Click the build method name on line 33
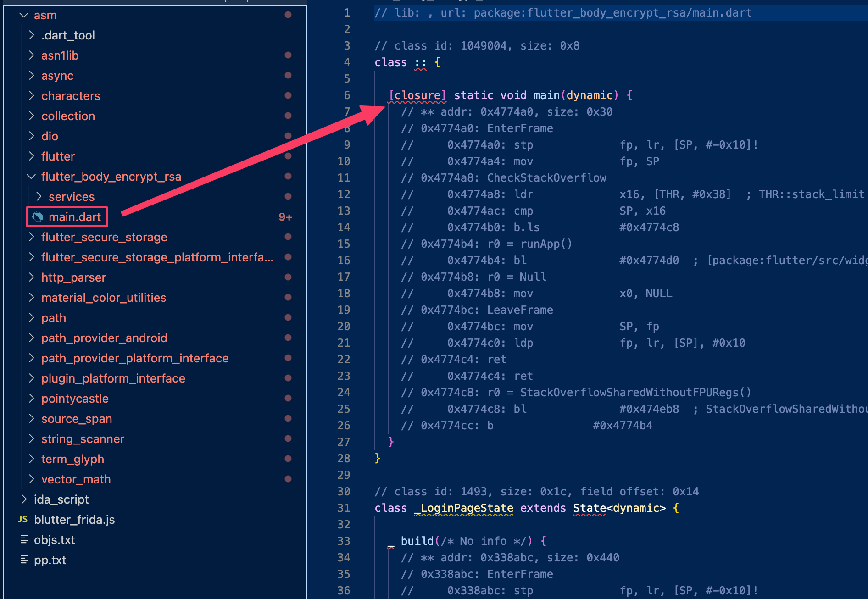The width and height of the screenshot is (868, 599). point(417,541)
